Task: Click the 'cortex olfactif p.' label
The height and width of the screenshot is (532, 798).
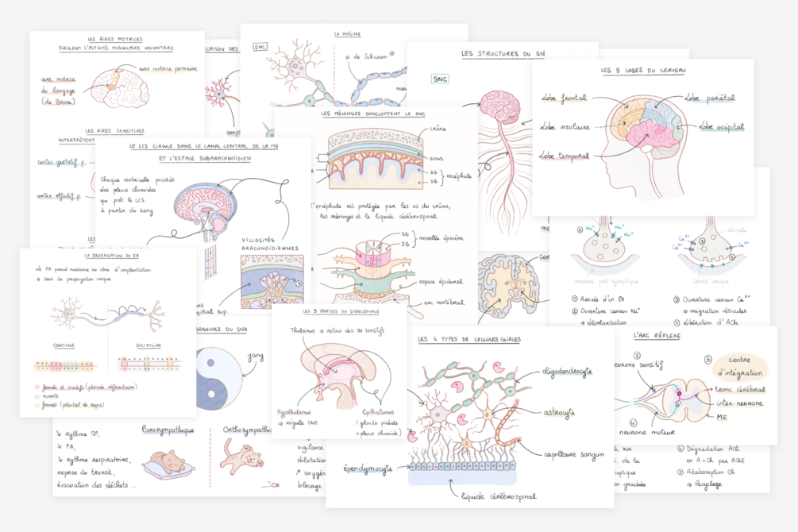Action: 59,195
